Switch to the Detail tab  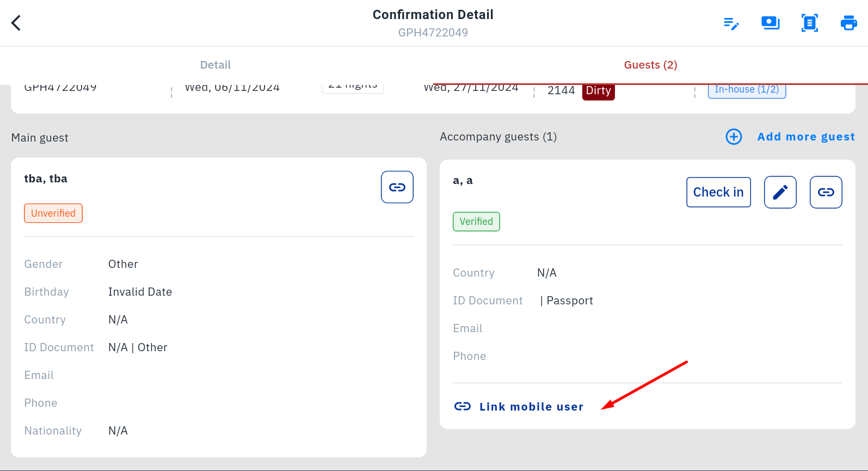click(x=216, y=65)
